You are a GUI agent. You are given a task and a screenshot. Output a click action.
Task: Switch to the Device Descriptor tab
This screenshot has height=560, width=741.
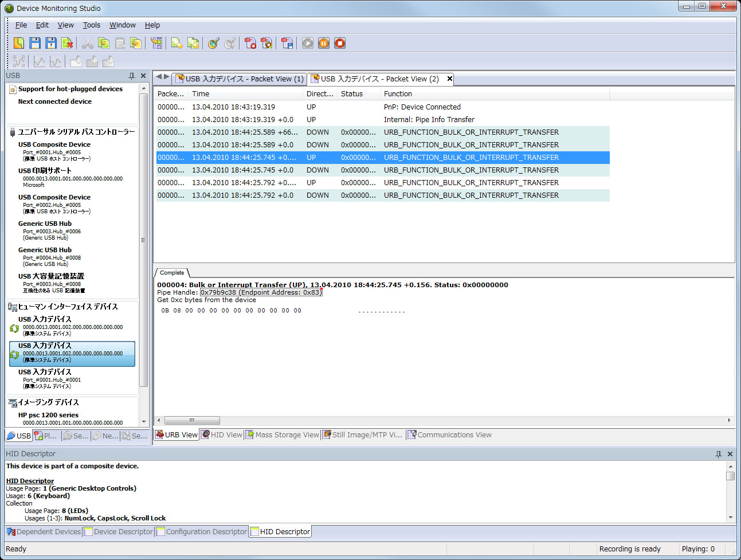119,532
